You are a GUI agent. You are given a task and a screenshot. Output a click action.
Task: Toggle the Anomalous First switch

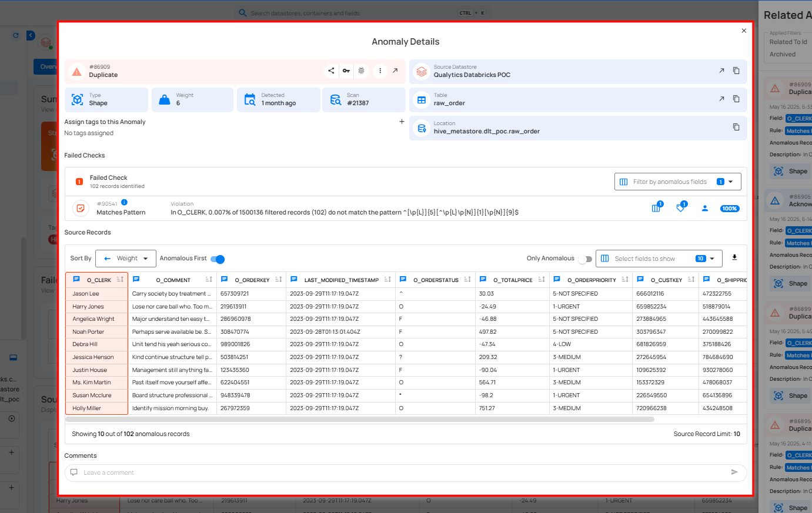coord(218,259)
